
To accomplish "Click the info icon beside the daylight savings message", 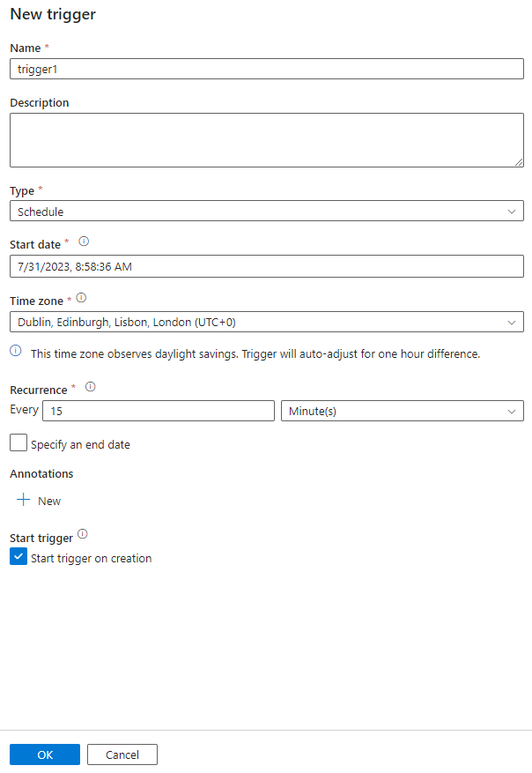I will [x=14, y=350].
